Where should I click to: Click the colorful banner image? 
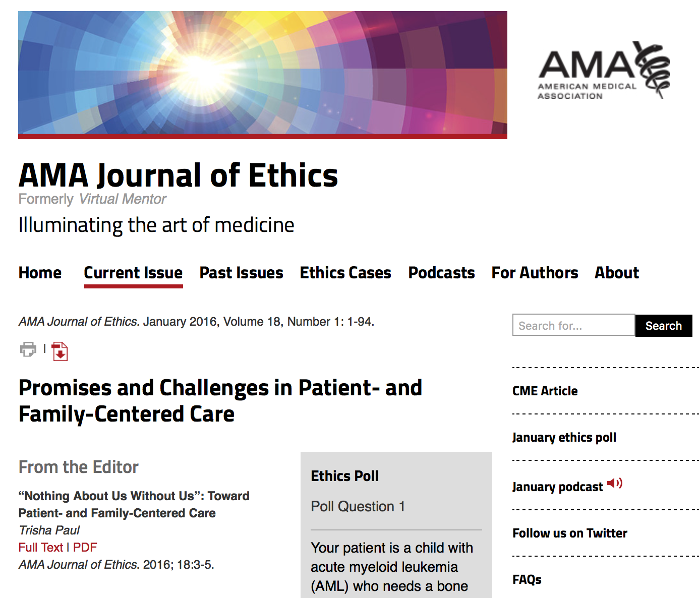tap(262, 74)
